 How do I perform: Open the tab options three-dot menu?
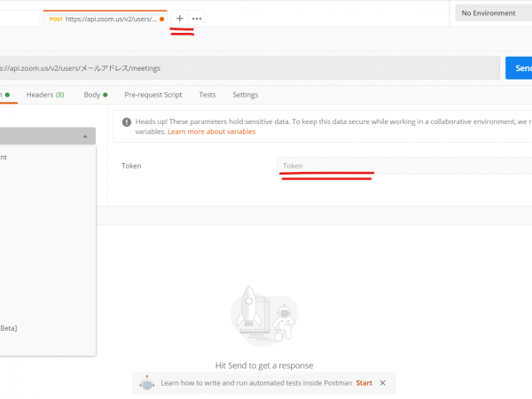(x=197, y=19)
